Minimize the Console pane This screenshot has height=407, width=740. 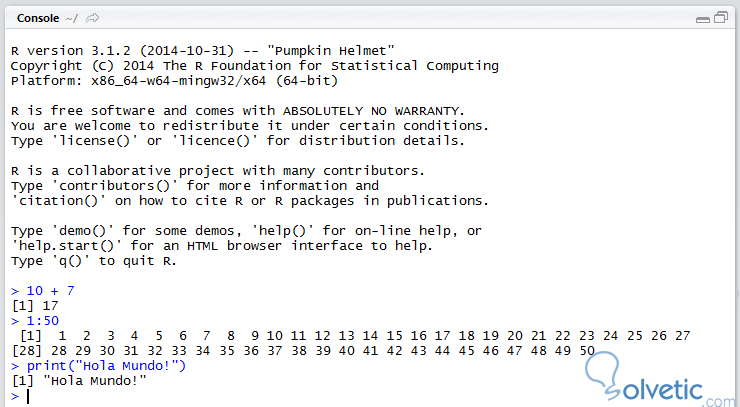point(702,18)
